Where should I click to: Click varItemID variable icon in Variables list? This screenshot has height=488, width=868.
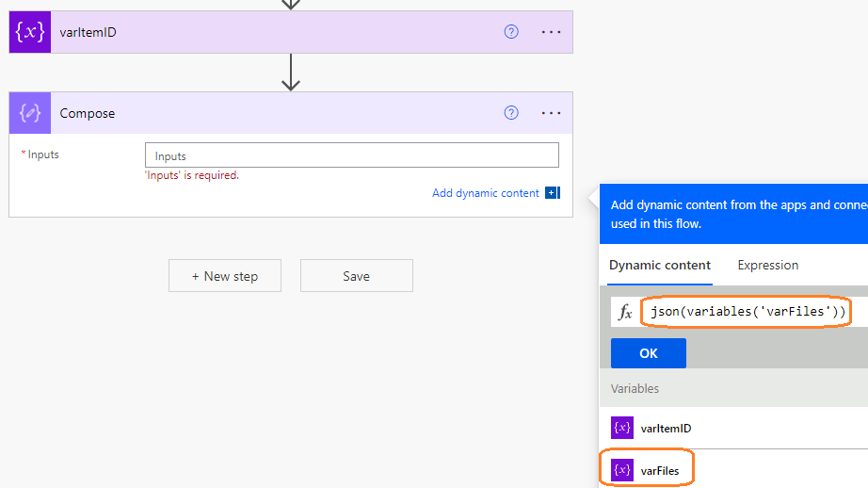622,428
